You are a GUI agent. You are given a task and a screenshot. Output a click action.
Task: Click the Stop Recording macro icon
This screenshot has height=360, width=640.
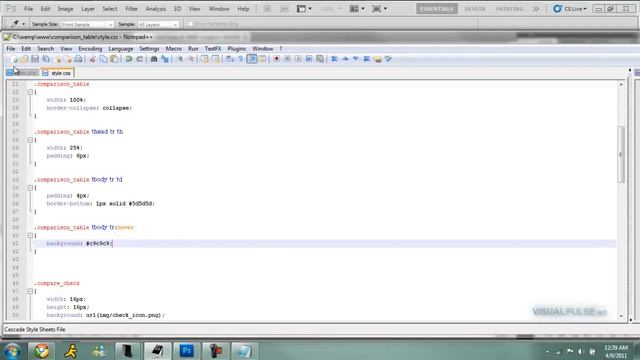point(287,59)
